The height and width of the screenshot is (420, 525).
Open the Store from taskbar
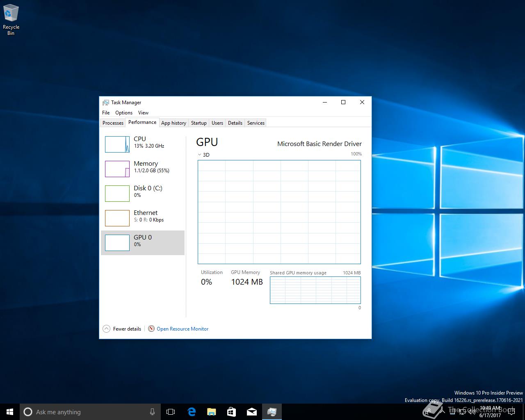tap(231, 412)
